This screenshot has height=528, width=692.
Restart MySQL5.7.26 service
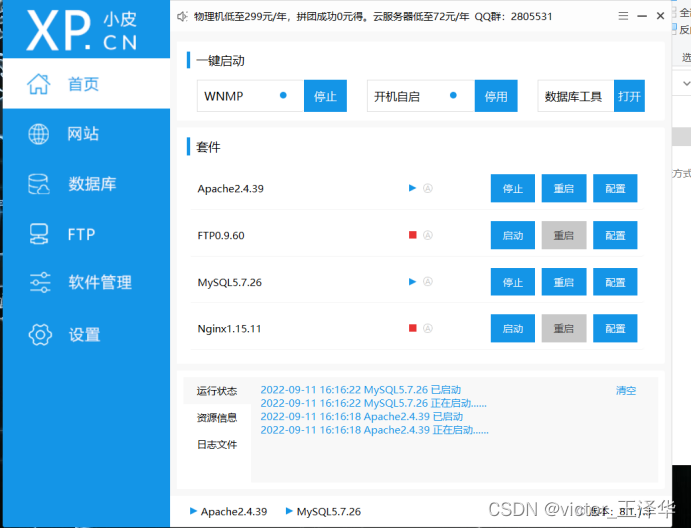pyautogui.click(x=564, y=282)
